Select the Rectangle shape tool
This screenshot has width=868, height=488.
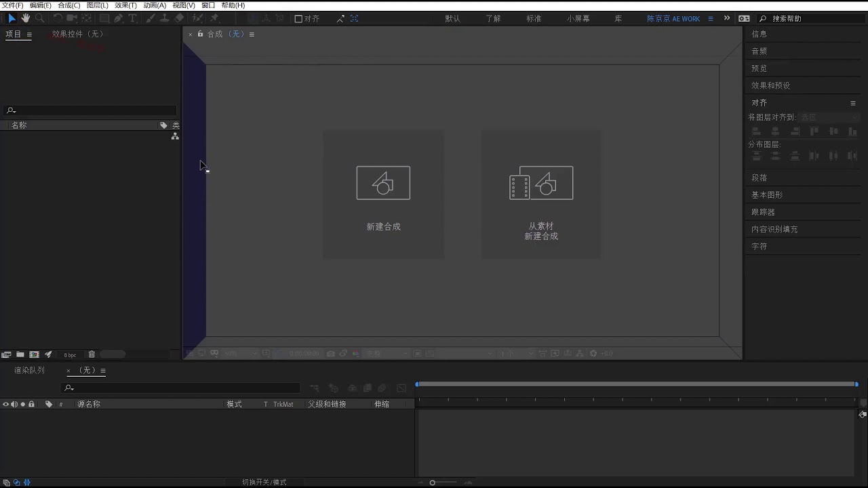(104, 18)
